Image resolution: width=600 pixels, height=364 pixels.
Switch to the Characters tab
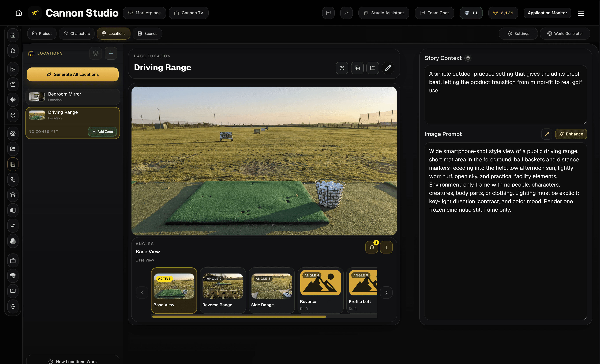click(76, 34)
